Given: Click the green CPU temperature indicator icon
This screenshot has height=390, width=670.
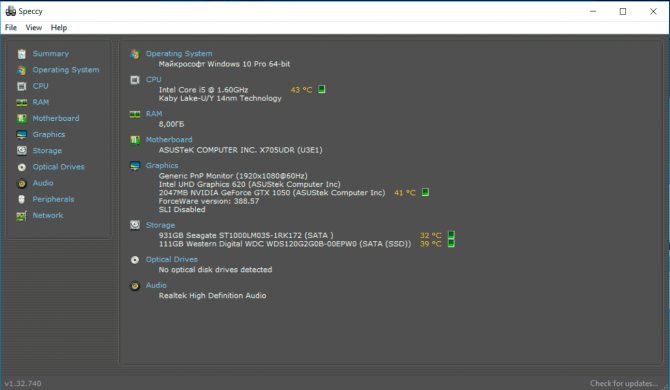Looking at the screenshot, I should coord(322,89).
